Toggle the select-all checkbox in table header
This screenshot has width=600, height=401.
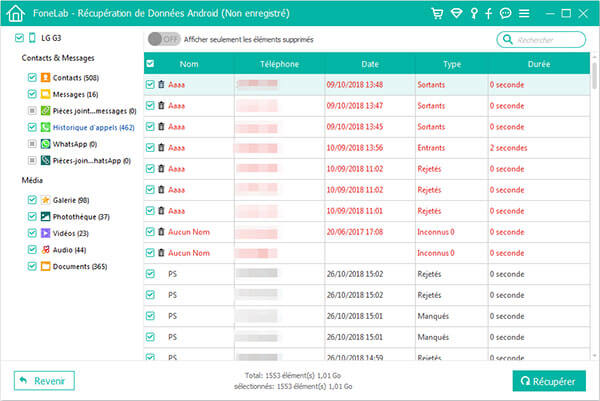point(150,64)
